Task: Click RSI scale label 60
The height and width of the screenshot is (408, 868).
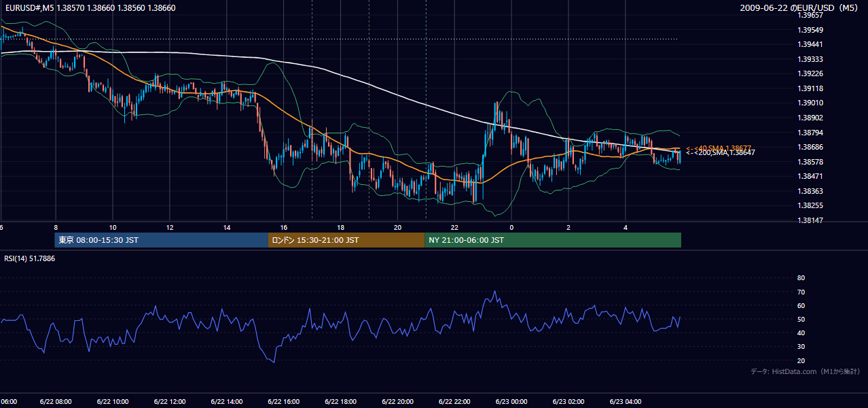Action: (x=801, y=305)
